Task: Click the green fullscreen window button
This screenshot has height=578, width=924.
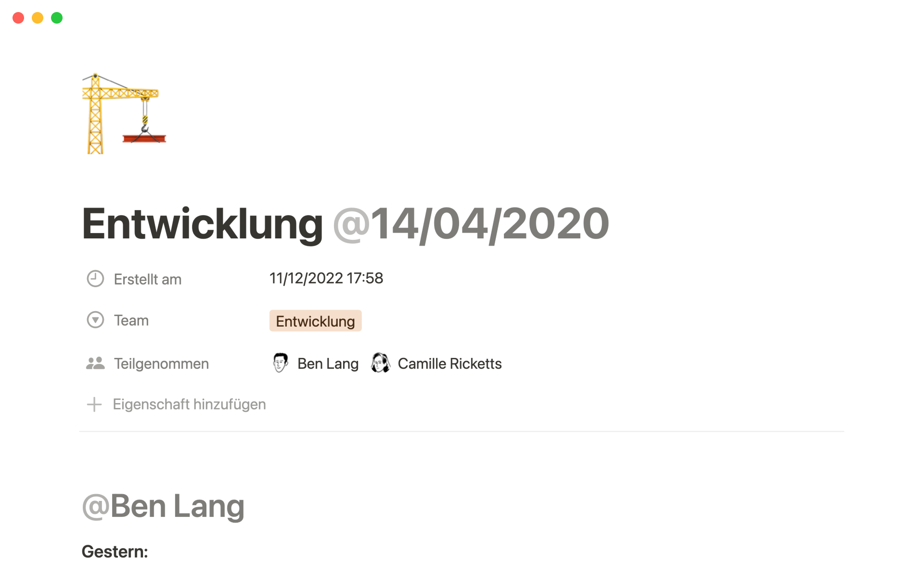Action: pyautogui.click(x=57, y=18)
